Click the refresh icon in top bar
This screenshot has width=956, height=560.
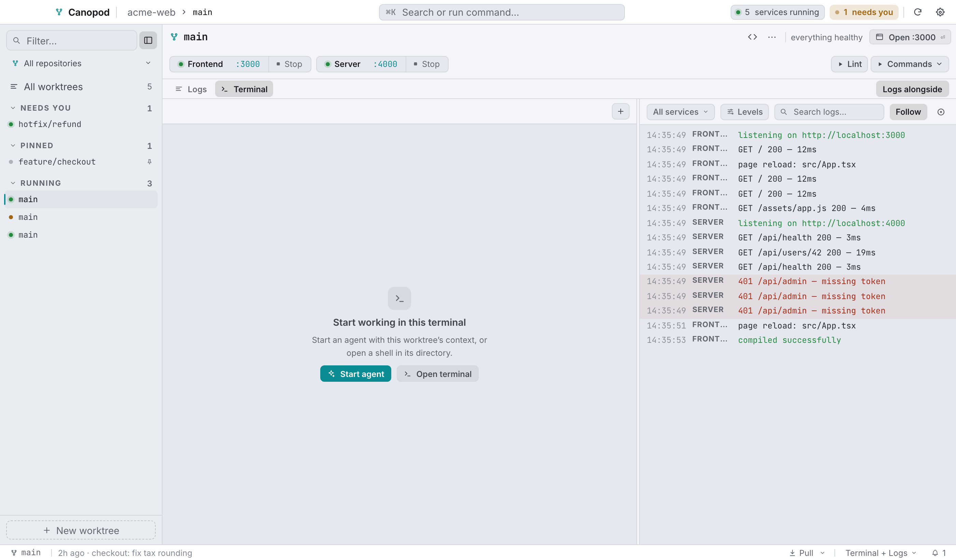point(918,12)
